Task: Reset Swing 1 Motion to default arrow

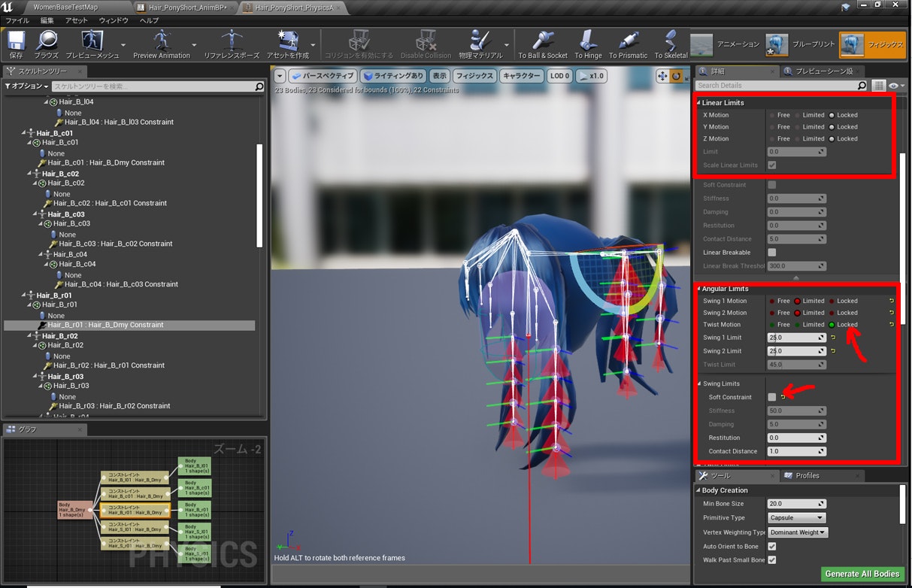Action: pos(892,301)
